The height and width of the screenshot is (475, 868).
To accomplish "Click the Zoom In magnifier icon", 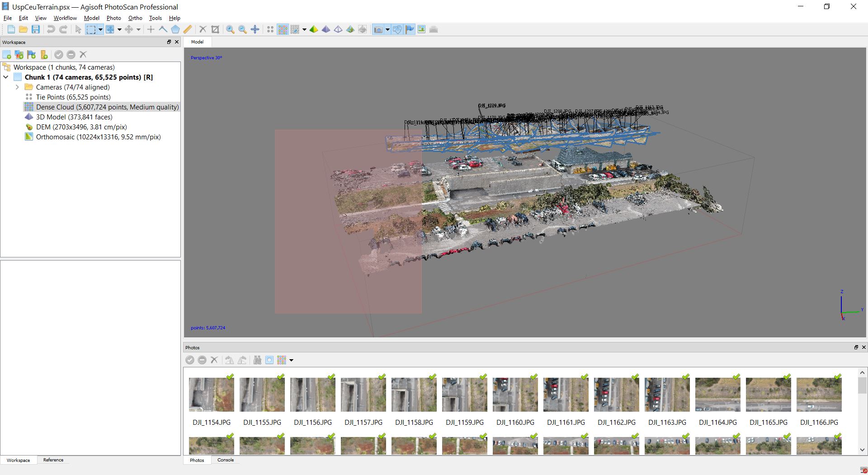I will 230,29.
